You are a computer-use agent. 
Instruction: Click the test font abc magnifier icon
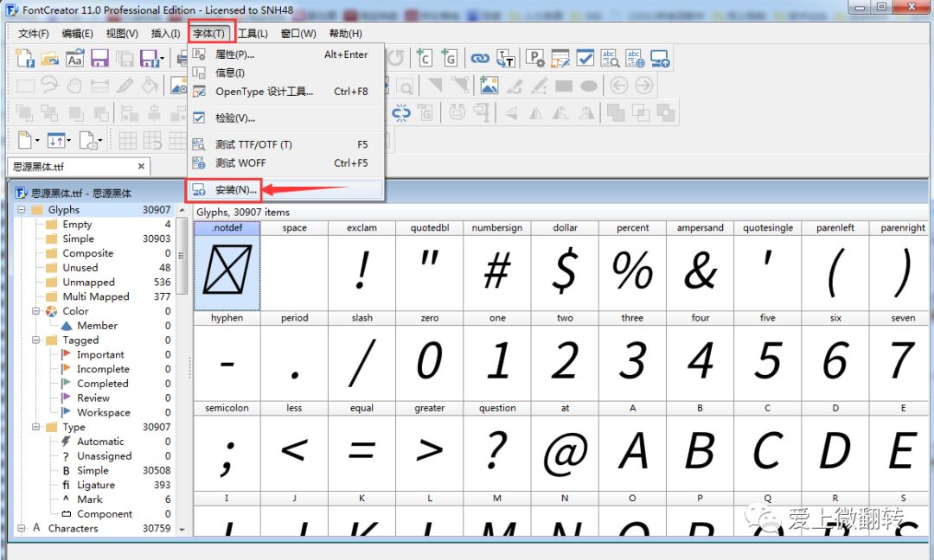click(610, 58)
